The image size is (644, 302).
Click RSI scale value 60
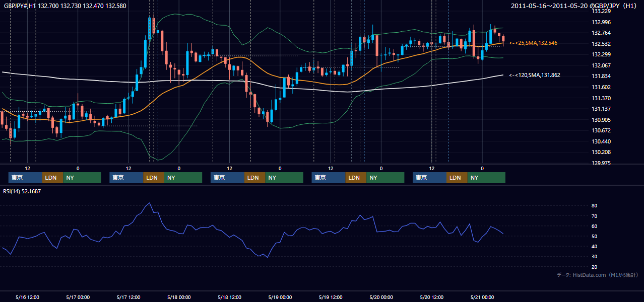[594, 226]
